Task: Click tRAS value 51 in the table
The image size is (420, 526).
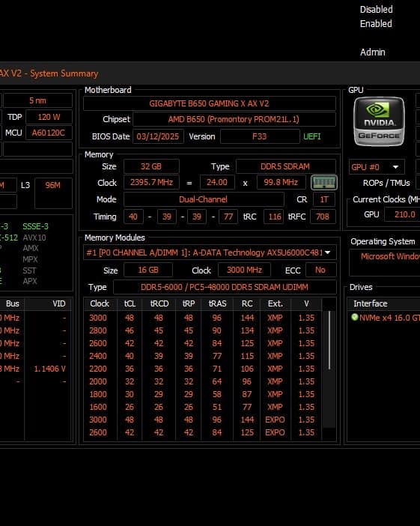Action: (x=217, y=407)
